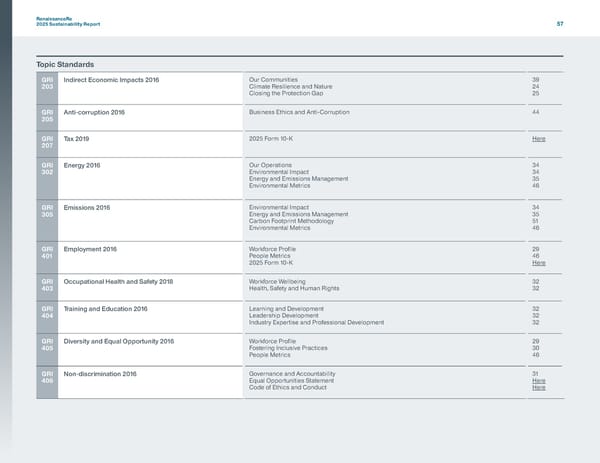Screen dimensions: 600x463
Task: Click 'Energy and Emissions Management' in Energy 2016 row
Action: tap(298, 179)
